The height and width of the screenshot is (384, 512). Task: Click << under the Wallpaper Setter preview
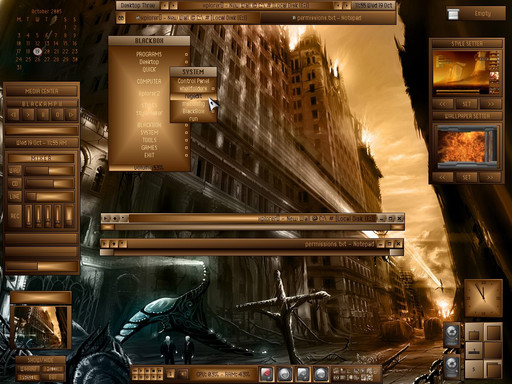pyautogui.click(x=443, y=177)
